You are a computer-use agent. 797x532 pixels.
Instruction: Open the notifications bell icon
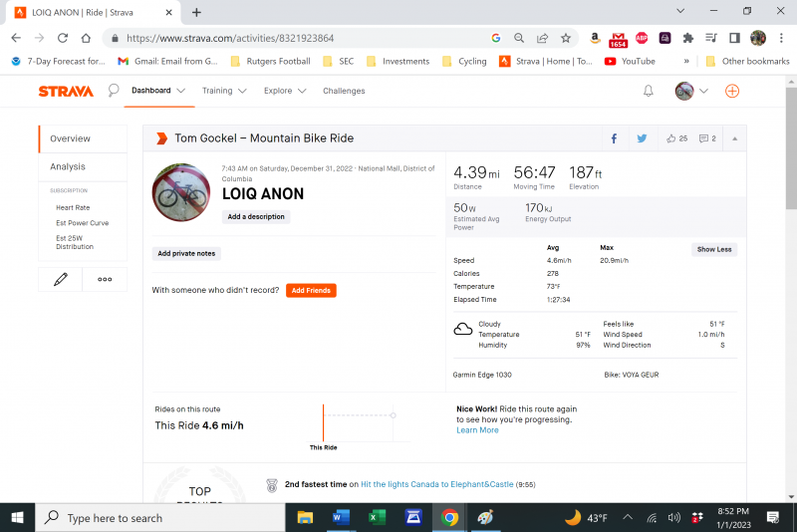[649, 91]
